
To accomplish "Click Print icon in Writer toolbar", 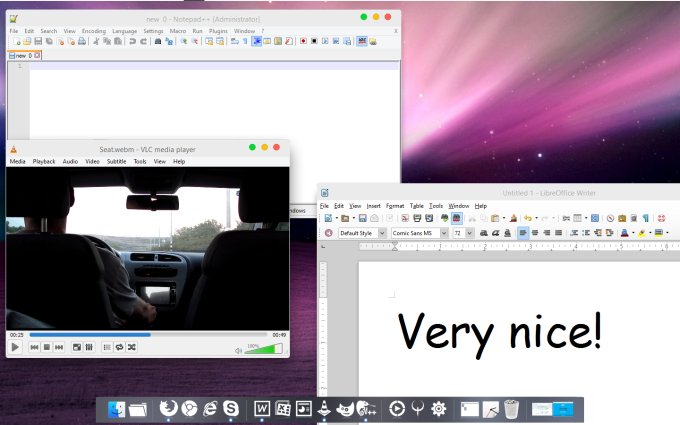I will tap(417, 218).
